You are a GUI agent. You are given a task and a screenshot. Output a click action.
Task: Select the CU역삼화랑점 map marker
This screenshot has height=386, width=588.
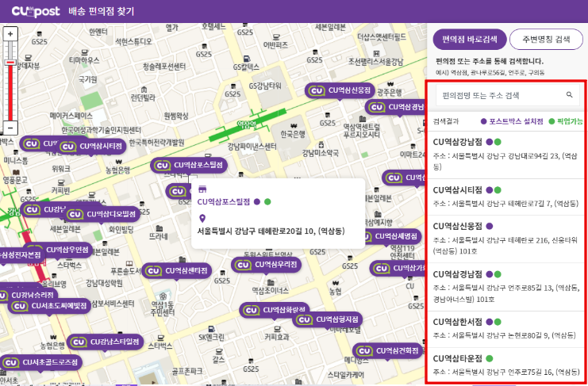click(275, 310)
